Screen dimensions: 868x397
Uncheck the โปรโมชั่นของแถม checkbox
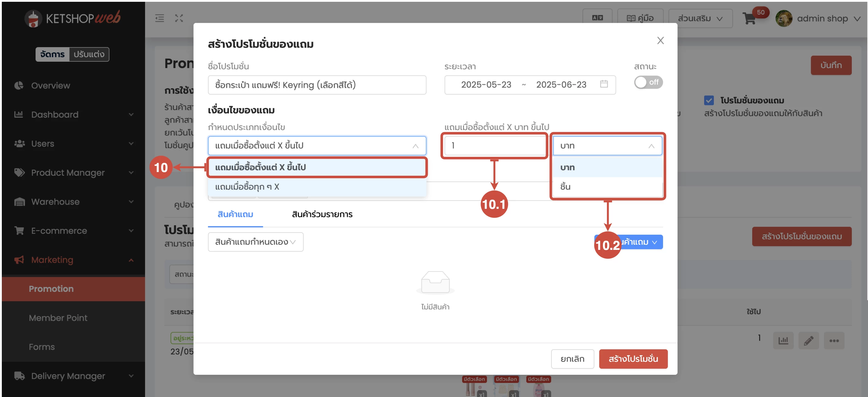tap(709, 100)
